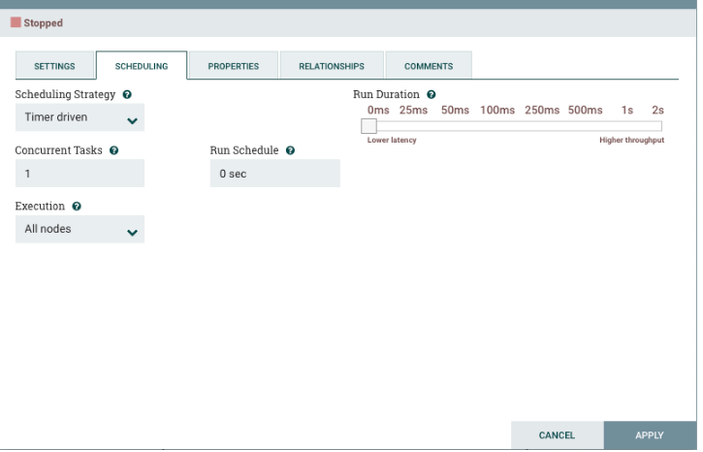Screen dimensions: 703x452
Task: Click the Run Schedule help icon
Action: 291,151
